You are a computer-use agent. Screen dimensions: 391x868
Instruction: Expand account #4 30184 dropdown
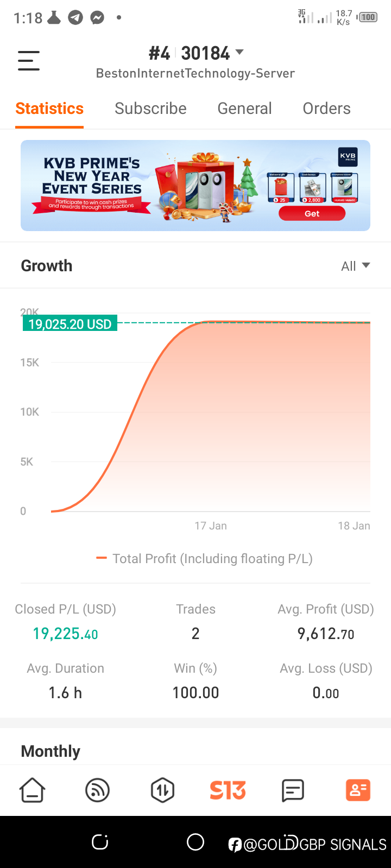click(196, 53)
